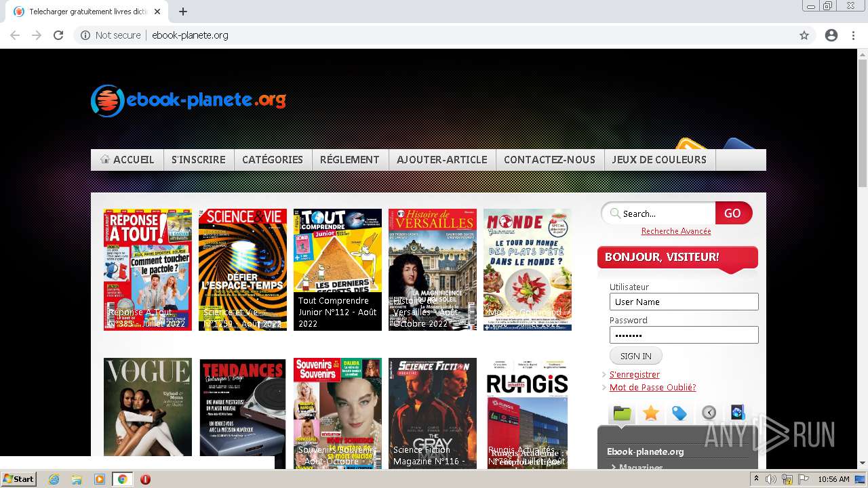
Task: Open CONTACTEZ-NOUS menu item
Action: point(550,160)
